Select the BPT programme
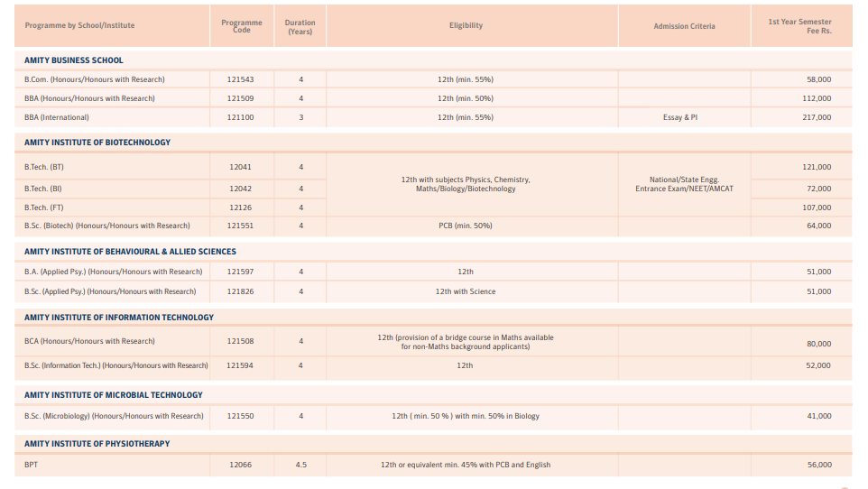The height and width of the screenshot is (489, 868). point(31,466)
